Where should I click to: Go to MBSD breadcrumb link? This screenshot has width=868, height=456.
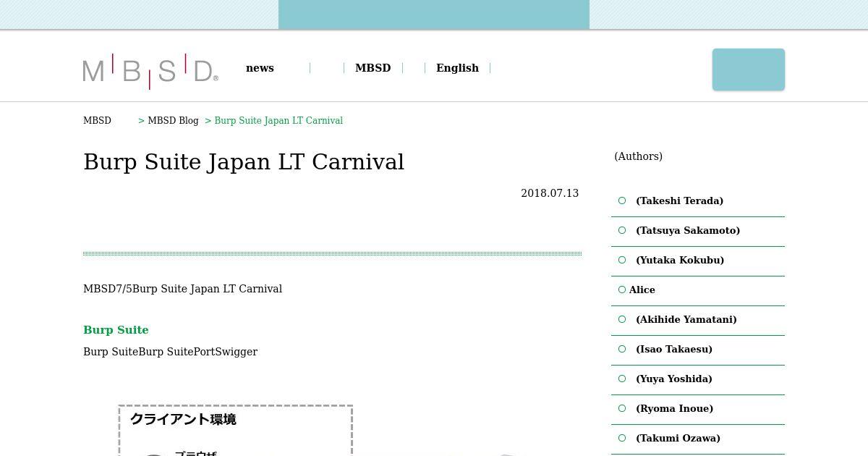(97, 121)
